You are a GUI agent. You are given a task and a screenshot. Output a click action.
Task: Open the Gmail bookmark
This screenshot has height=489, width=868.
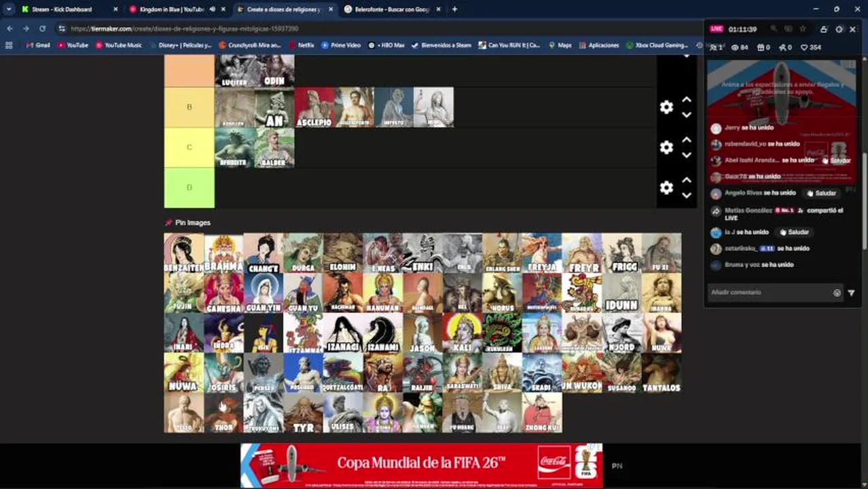tap(38, 46)
